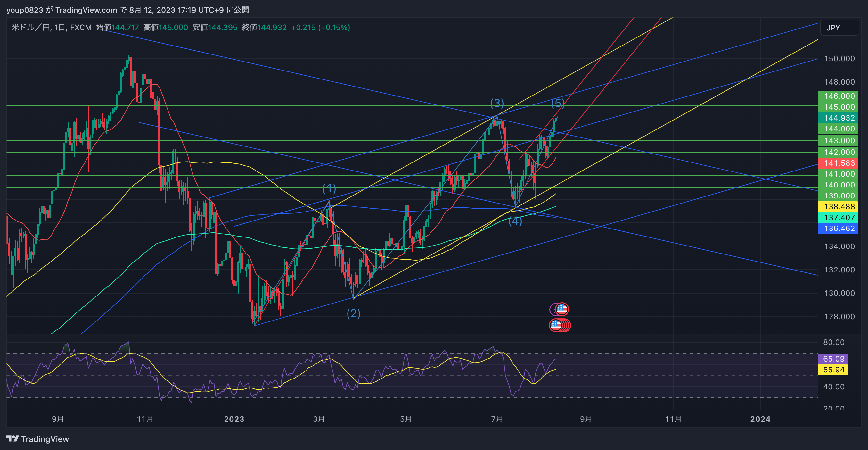Click the 7月 label on time axis

[x=497, y=419]
